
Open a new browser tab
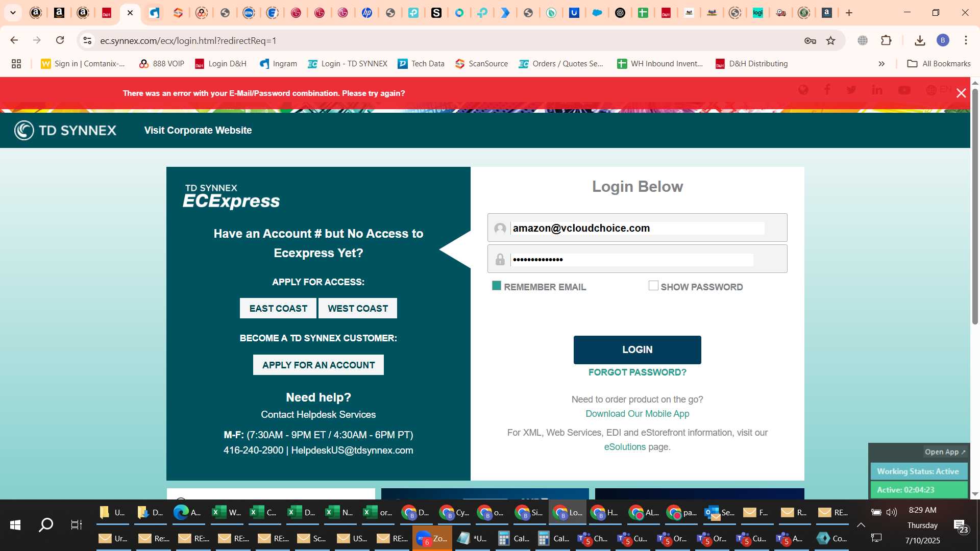pos(849,13)
